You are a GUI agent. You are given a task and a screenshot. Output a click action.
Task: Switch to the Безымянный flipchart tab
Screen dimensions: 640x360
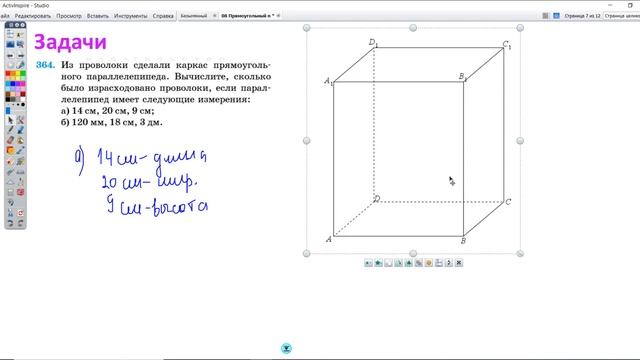pos(193,16)
